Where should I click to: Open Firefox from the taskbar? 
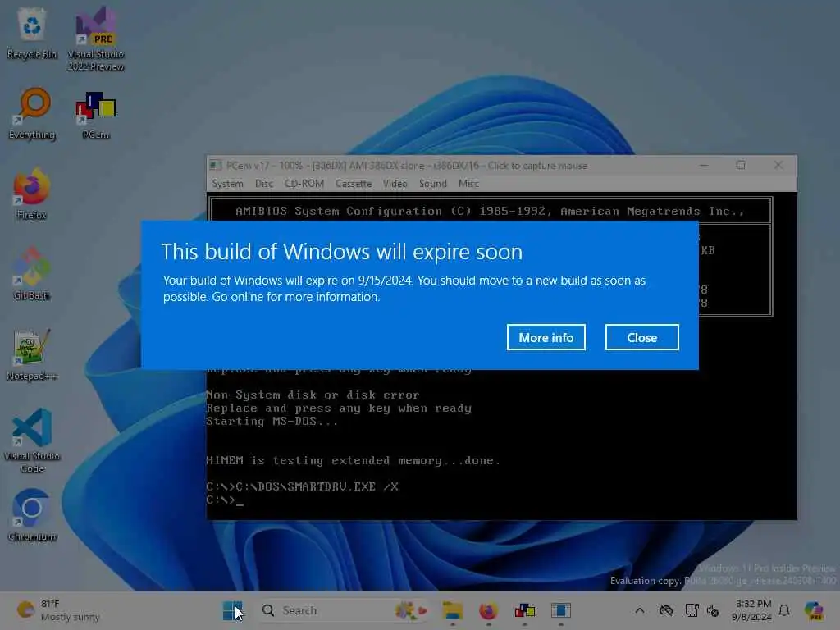(x=488, y=610)
